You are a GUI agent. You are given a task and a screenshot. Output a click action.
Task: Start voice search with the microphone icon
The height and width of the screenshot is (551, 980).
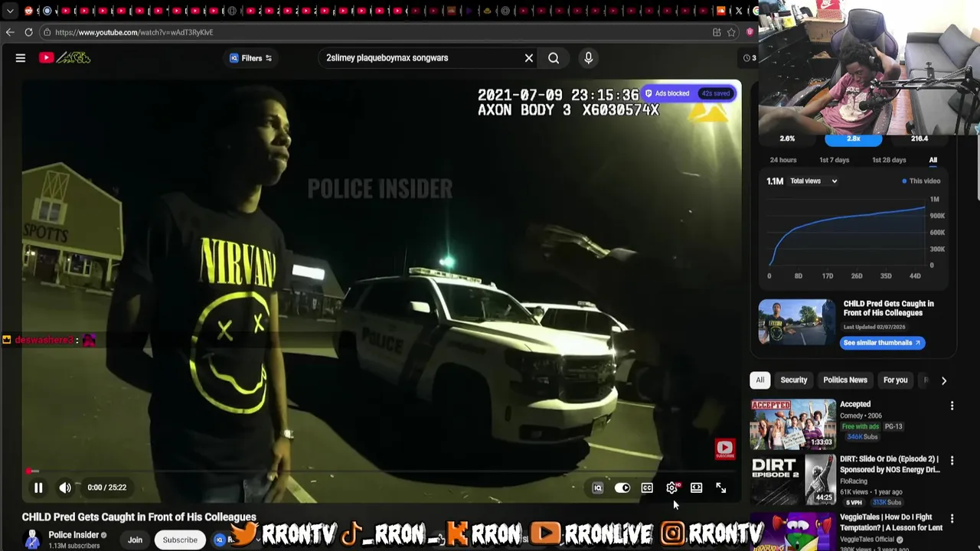pos(588,58)
